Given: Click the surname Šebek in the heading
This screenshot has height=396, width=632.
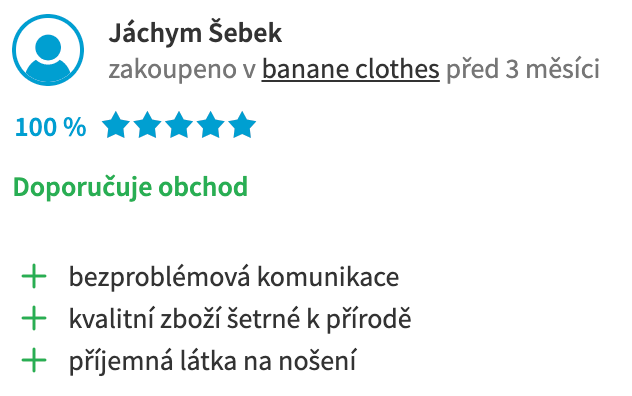Looking at the screenshot, I should pos(245,33).
